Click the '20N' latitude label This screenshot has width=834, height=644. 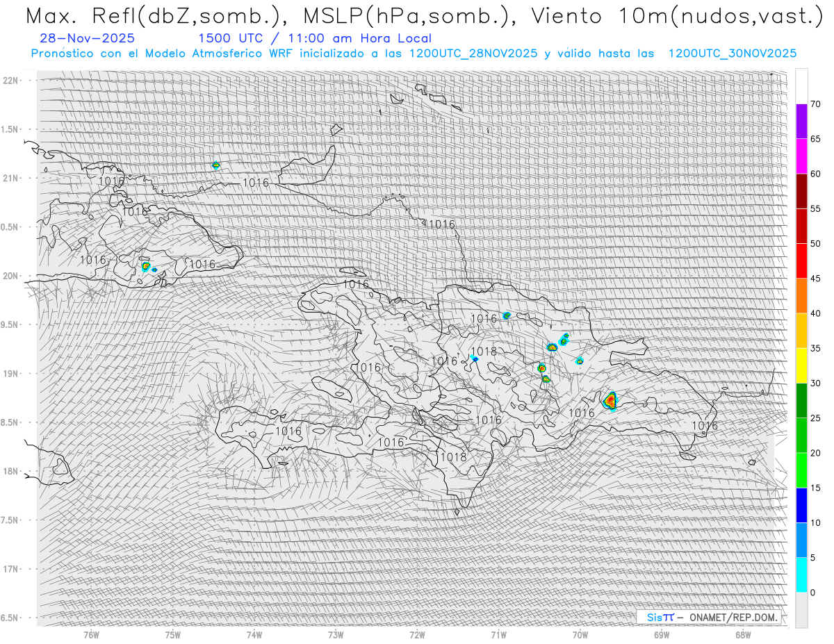pyautogui.click(x=11, y=276)
